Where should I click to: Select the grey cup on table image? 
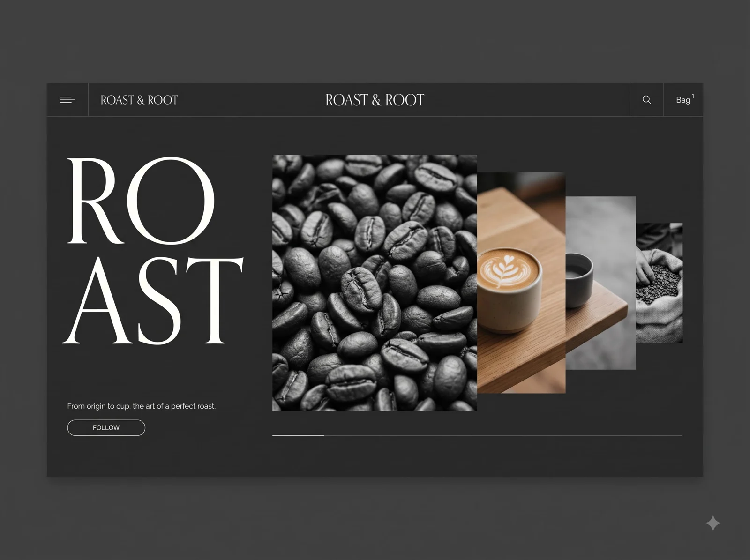pos(601,283)
